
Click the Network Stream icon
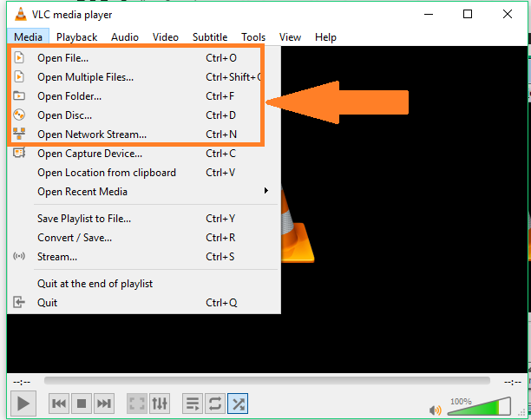click(x=19, y=134)
